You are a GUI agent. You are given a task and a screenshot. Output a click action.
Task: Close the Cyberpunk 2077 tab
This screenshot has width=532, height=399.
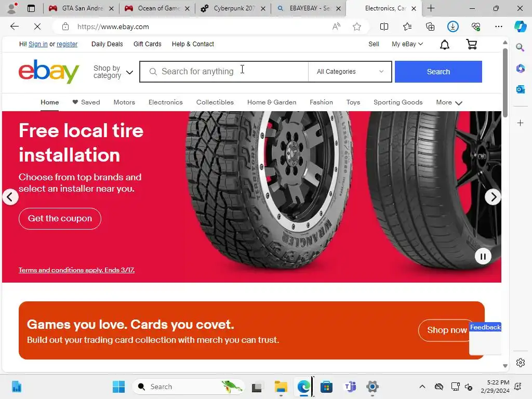pos(263,8)
